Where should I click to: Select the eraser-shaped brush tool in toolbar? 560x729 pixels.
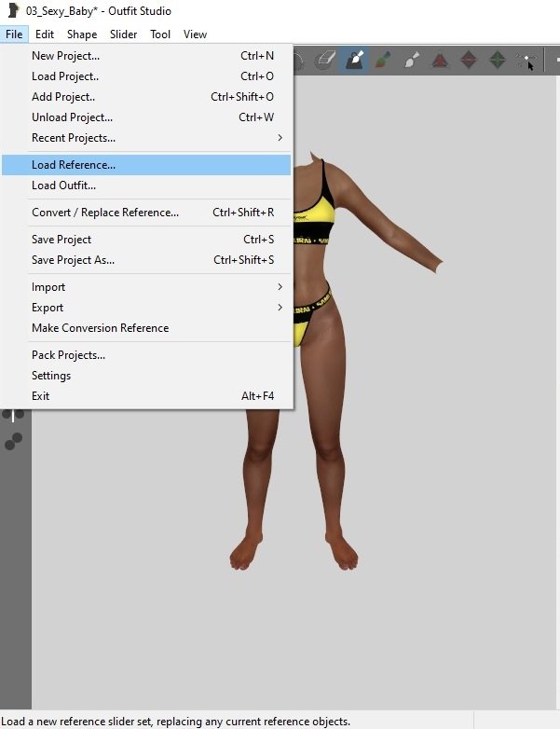325,61
